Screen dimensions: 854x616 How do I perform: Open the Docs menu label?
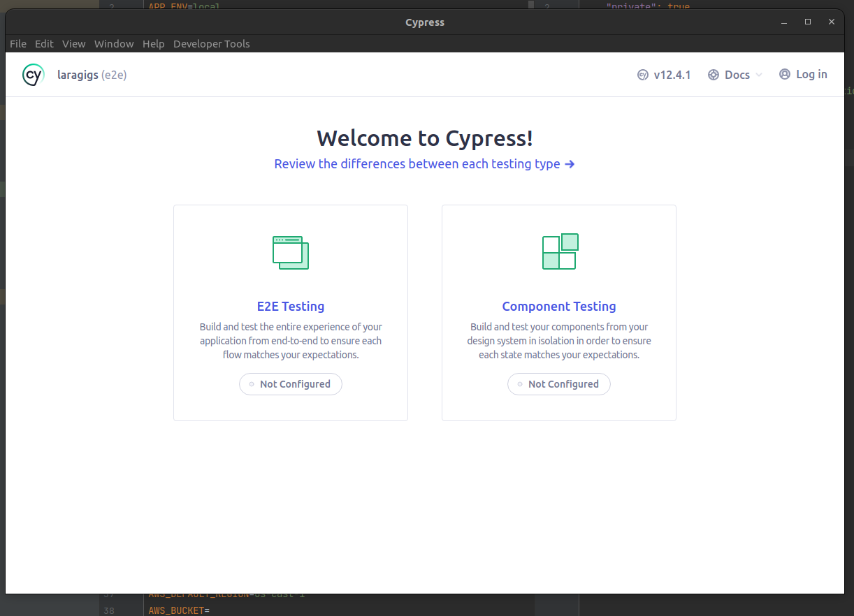pos(737,75)
